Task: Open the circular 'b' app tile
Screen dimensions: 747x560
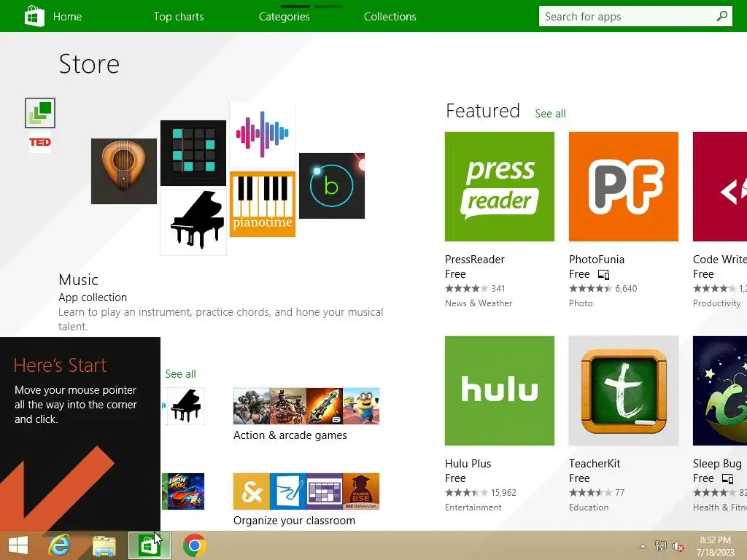Action: [332, 186]
